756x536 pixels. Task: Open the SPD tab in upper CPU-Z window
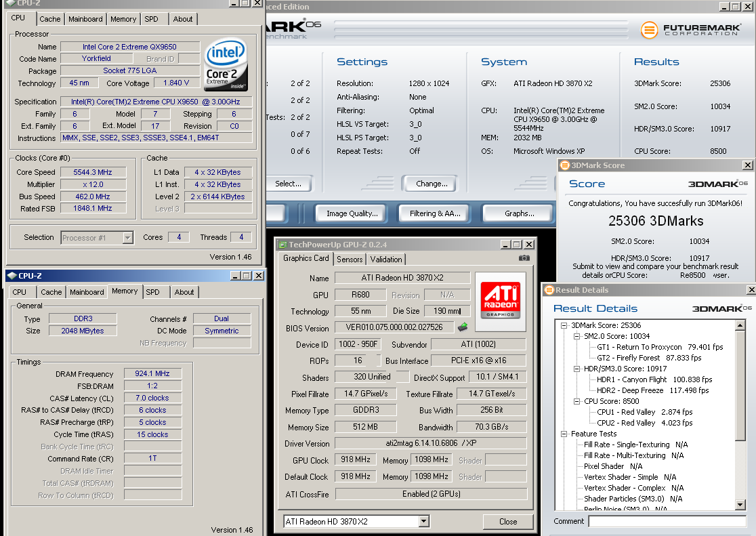[151, 19]
